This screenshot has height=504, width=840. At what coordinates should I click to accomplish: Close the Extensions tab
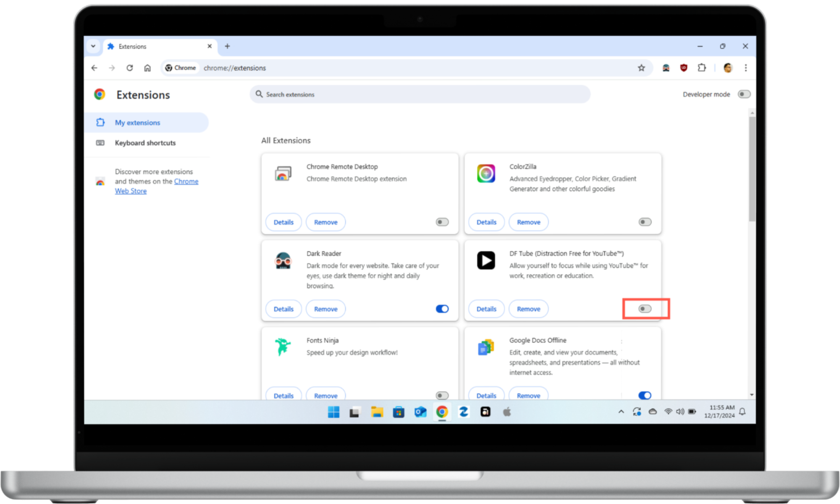(209, 46)
